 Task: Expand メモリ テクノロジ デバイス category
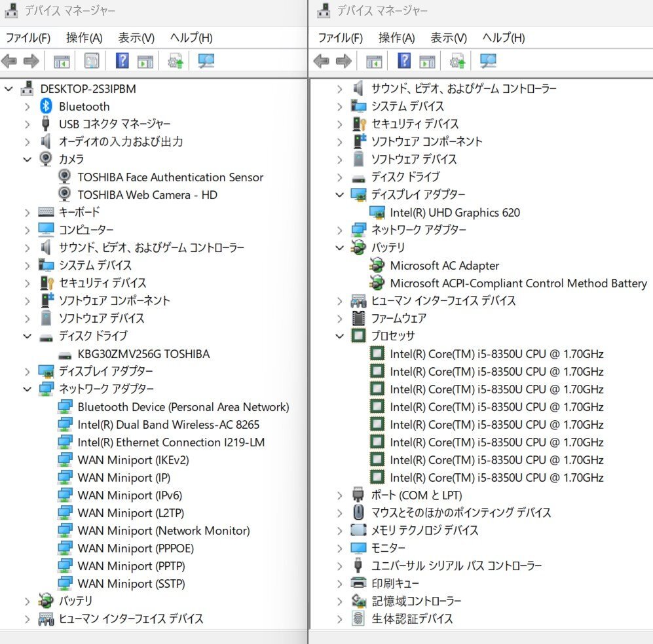tap(340, 530)
